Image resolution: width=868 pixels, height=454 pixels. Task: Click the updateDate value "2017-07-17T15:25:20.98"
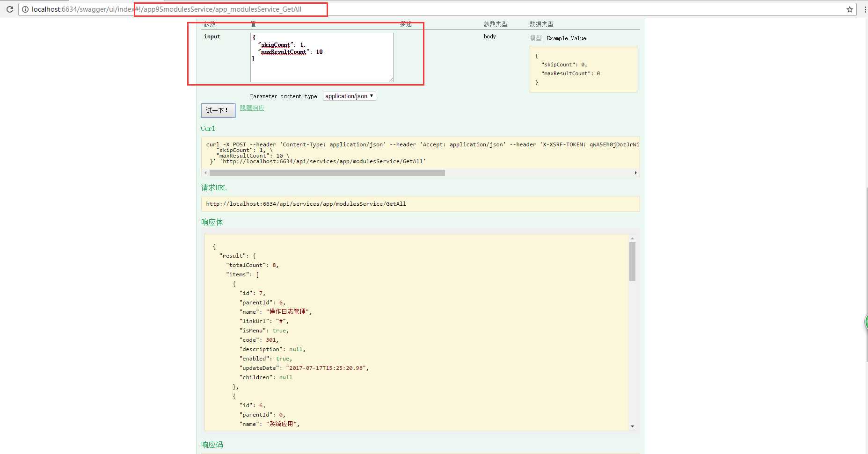(x=327, y=368)
